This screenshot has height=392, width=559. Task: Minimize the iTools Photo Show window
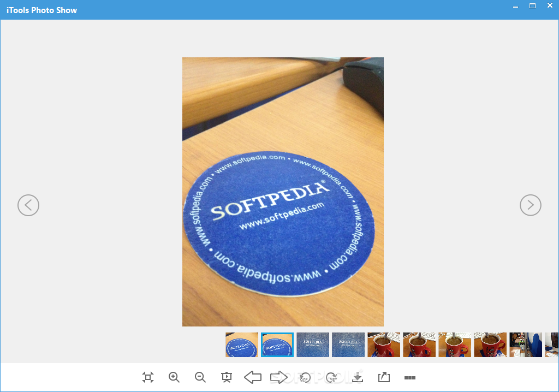[515, 7]
